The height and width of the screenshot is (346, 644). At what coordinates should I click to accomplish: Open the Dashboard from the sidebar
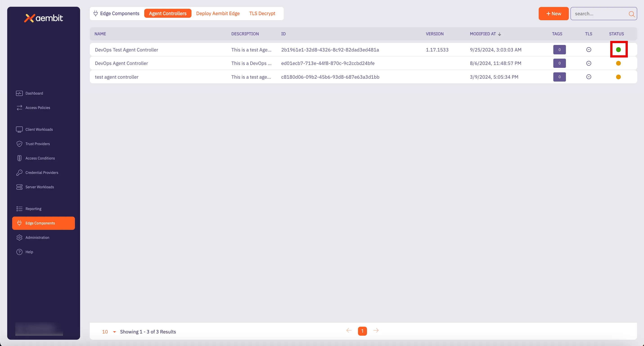click(34, 93)
